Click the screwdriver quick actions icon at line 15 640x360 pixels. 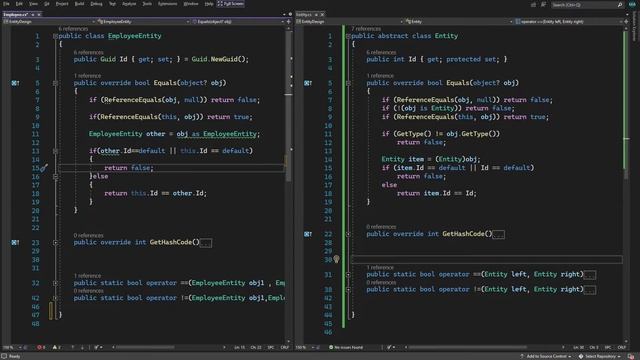(44, 168)
